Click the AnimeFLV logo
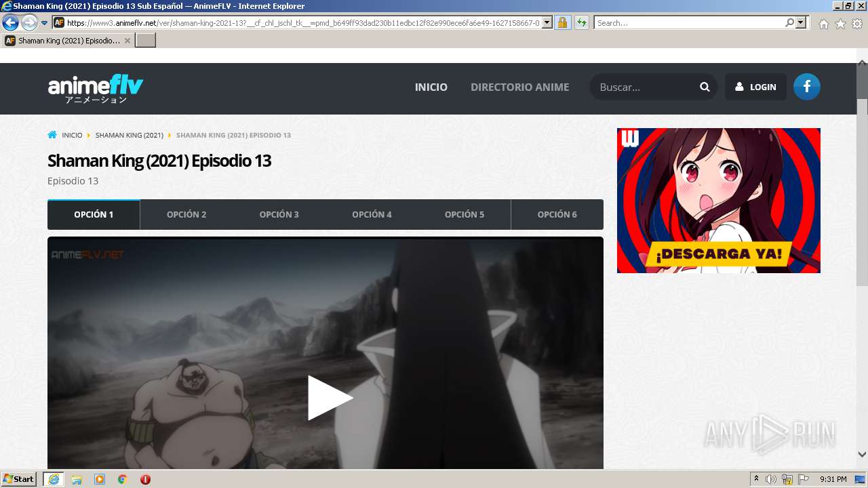This screenshot has height=488, width=868. coord(96,89)
